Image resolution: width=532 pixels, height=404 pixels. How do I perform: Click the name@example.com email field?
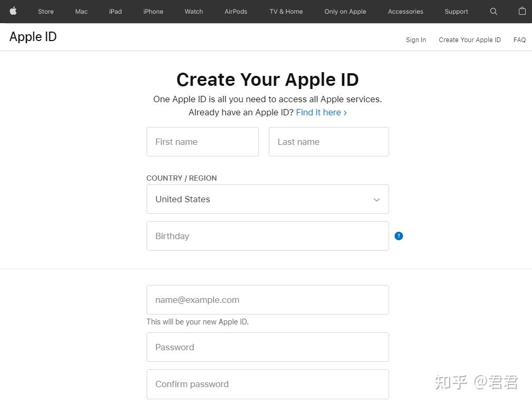click(x=267, y=299)
